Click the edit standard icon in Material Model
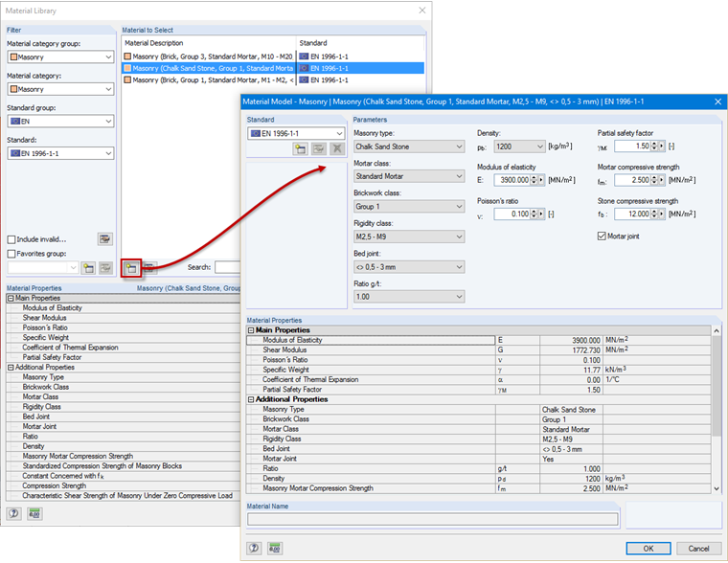The height and width of the screenshot is (563, 728). pyautogui.click(x=318, y=149)
